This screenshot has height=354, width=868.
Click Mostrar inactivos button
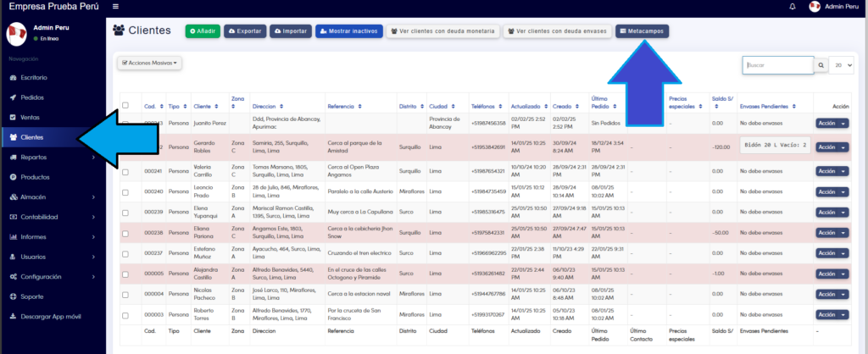(348, 31)
